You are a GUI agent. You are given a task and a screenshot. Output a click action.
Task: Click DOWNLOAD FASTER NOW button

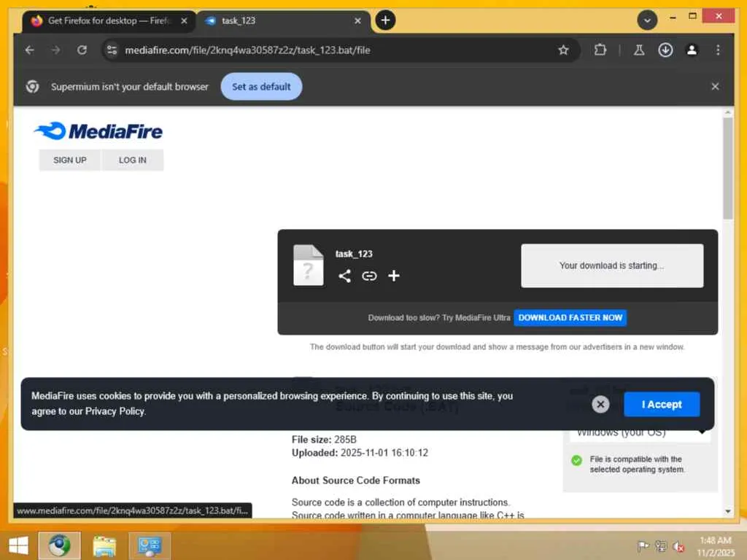click(x=570, y=318)
